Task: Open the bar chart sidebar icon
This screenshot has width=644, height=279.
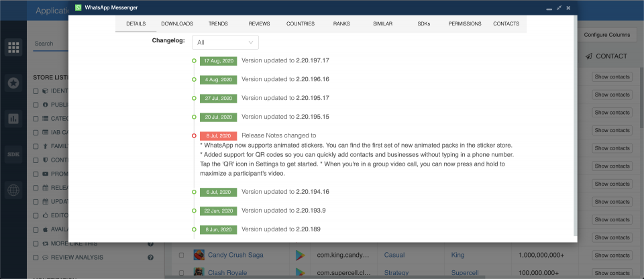Action: (13, 119)
